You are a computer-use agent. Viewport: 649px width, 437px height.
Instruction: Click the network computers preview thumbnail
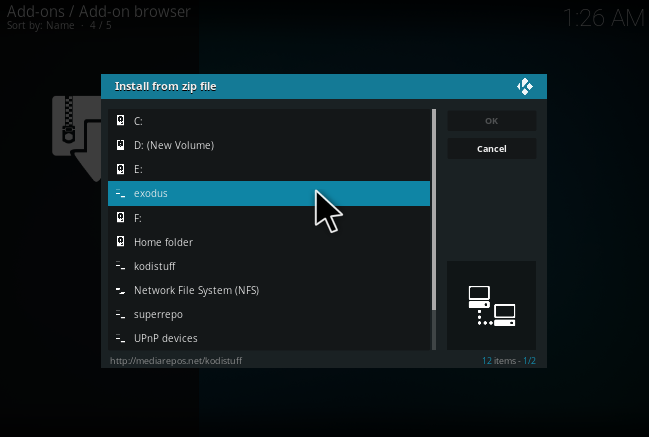(x=492, y=305)
